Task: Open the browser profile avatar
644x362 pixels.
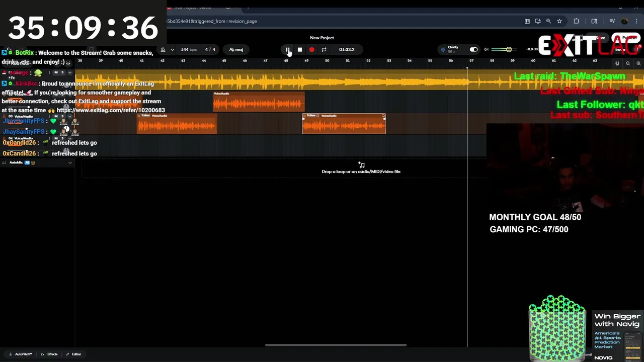Action: [624, 21]
